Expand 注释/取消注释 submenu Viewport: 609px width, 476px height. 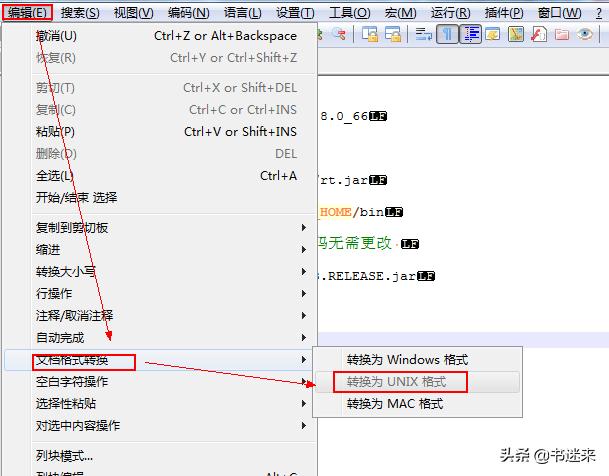pos(160,315)
